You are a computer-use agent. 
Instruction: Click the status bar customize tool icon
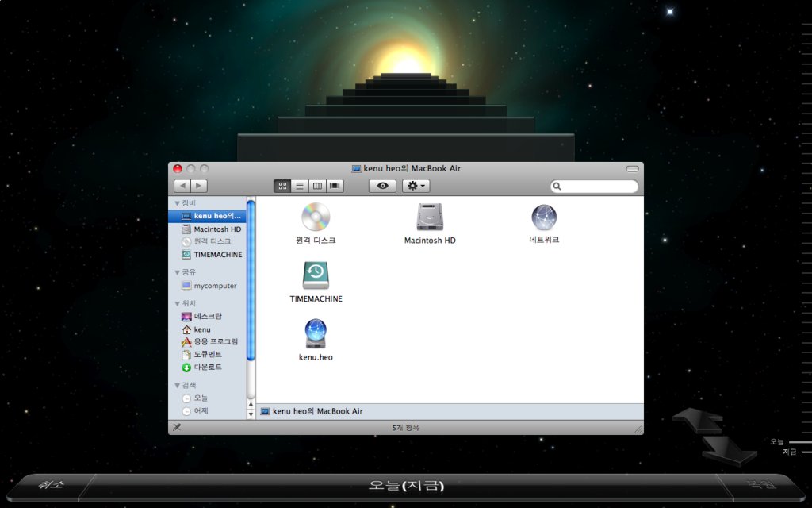(177, 427)
